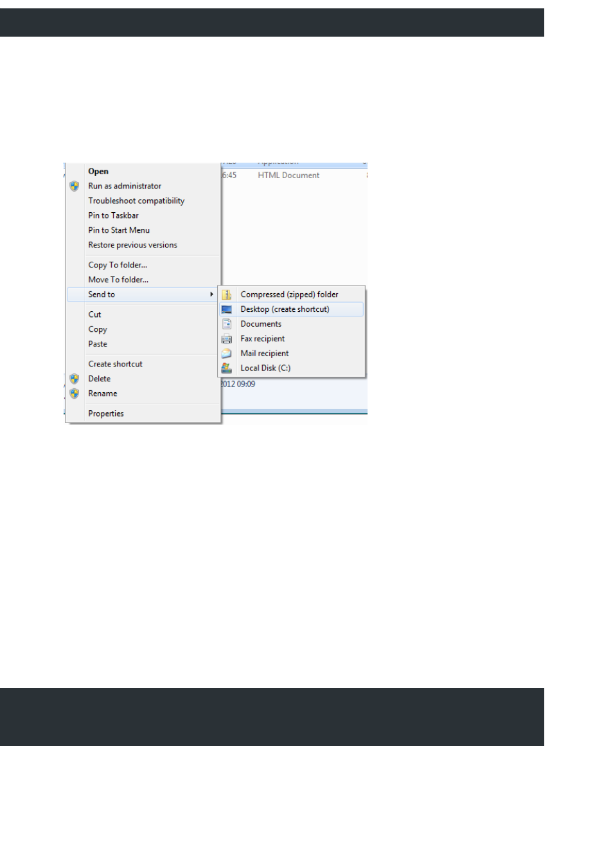Click the shield icon next to Delete
Viewport: 613px width, 868px height.
(75, 379)
